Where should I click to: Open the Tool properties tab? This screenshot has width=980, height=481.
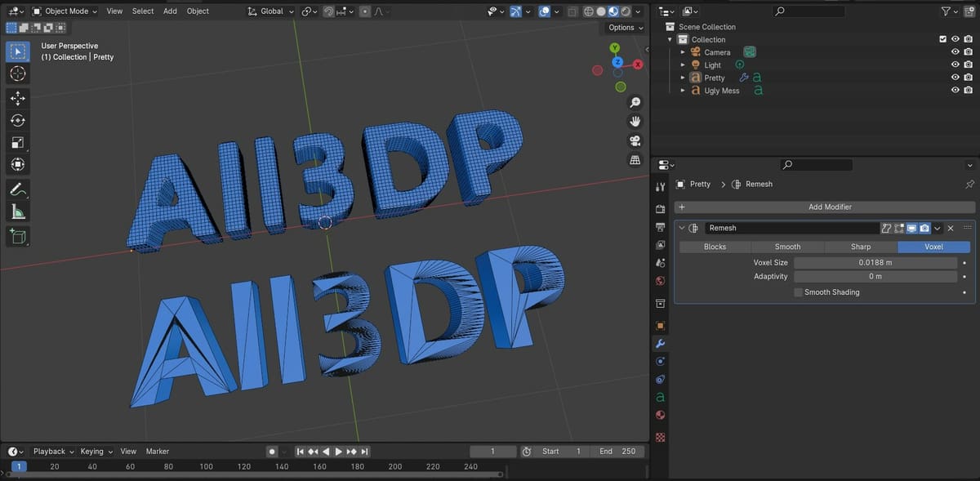661,187
